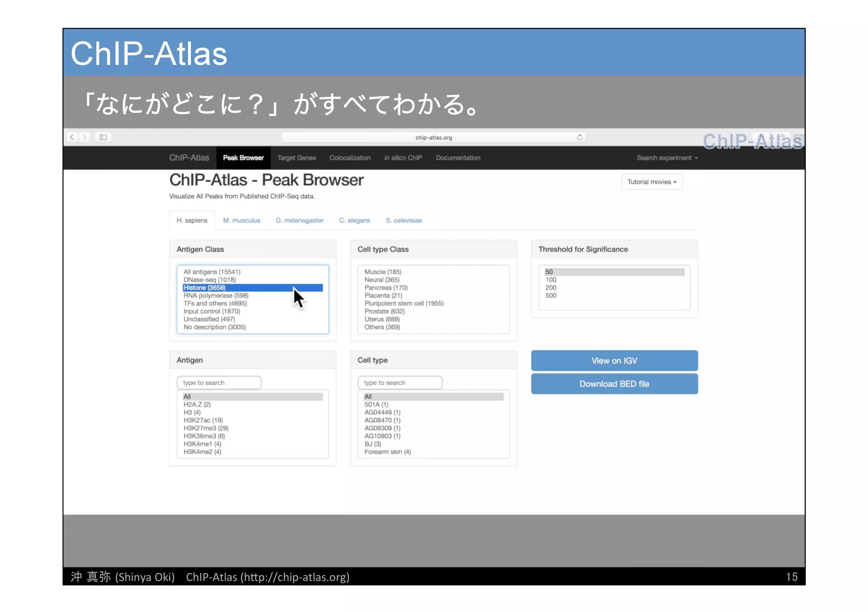Select H3K4me1 (4) antigen

253,444
